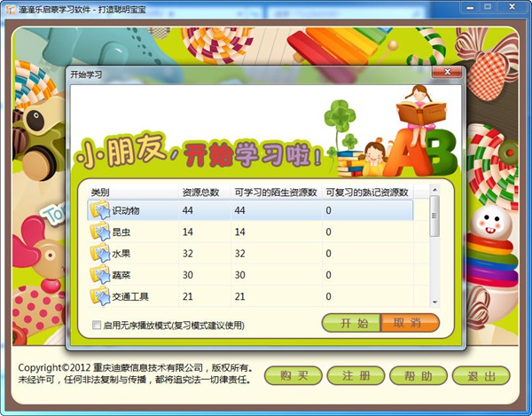Click the list scrollbar down arrow
The width and height of the screenshot is (532, 416).
click(x=434, y=302)
